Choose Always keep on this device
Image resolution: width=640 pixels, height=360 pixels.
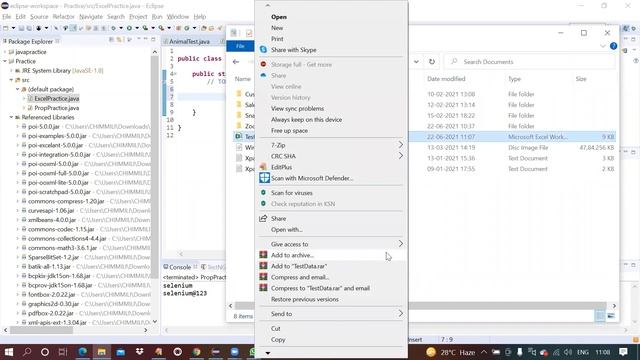pos(307,120)
